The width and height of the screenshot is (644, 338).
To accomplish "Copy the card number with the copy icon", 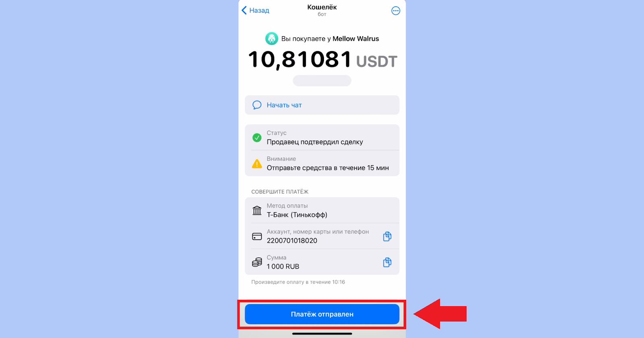I will click(387, 236).
